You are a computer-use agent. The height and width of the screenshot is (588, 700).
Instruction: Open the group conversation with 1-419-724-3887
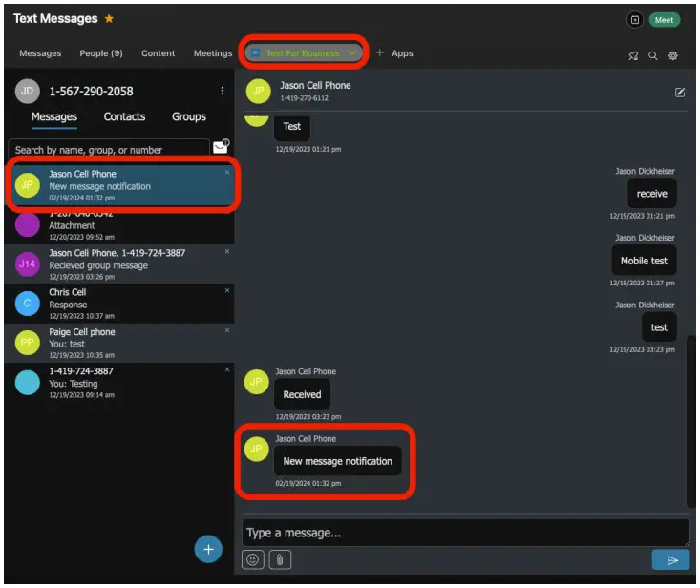click(119, 264)
